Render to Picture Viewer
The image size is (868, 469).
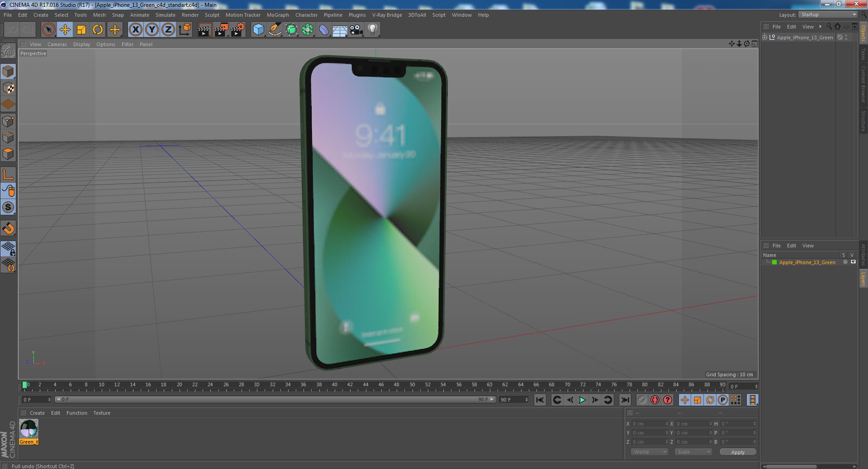[x=221, y=30]
